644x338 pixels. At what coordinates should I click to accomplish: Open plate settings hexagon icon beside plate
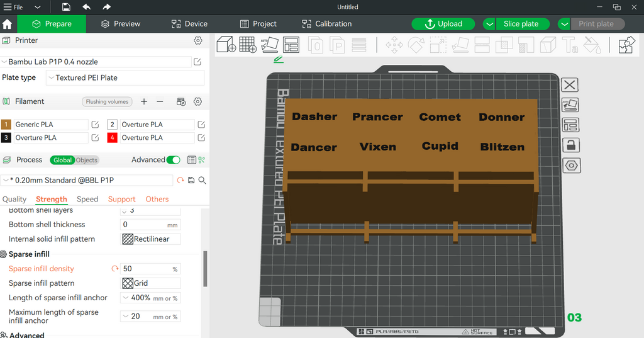(571, 166)
